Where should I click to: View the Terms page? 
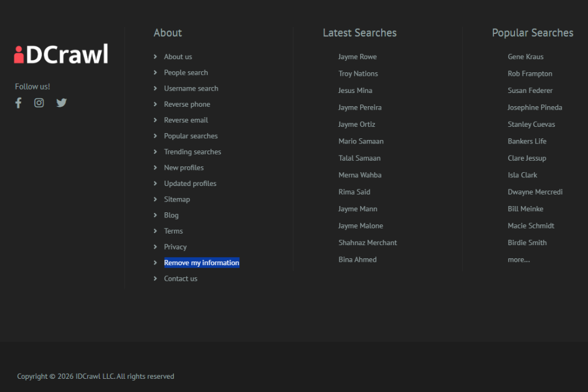[x=173, y=231]
